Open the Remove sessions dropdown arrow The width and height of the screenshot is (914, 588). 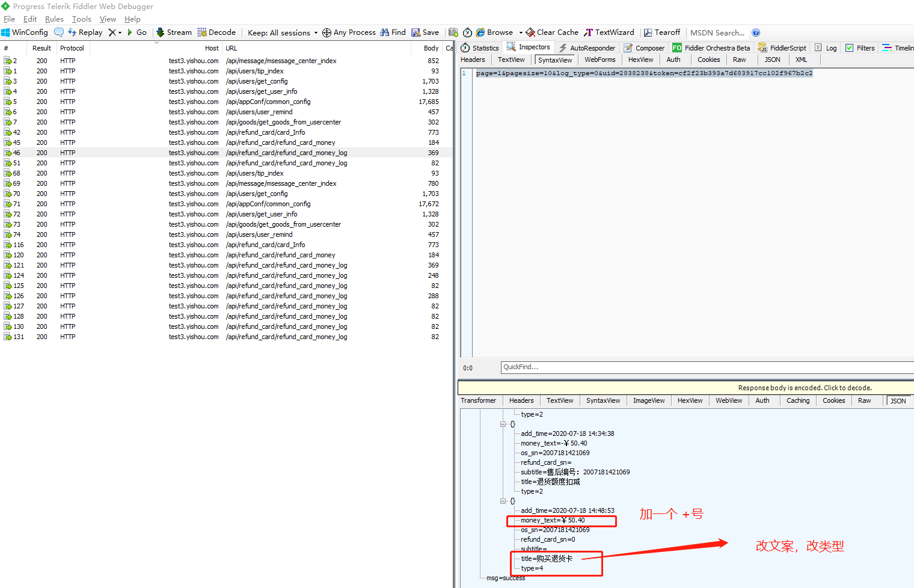[120, 32]
